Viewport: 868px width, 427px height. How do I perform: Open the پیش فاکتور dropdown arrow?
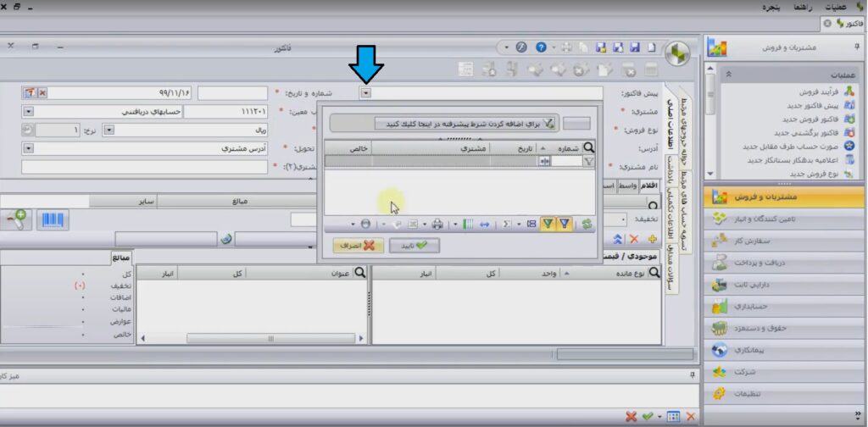(x=366, y=93)
